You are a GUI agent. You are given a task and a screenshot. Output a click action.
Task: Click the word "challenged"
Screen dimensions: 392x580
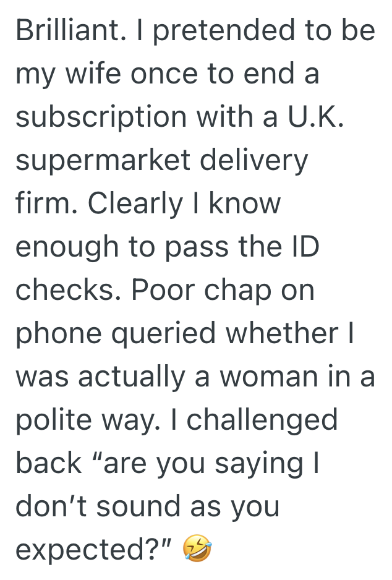[x=262, y=420]
